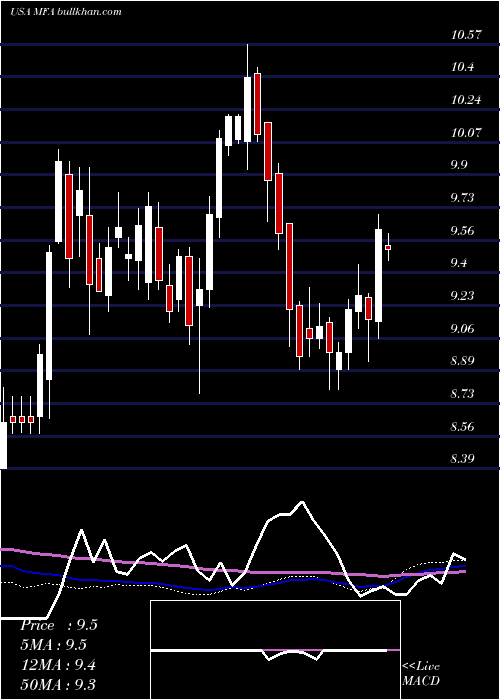
Task: Click the 5MA : 9.5 readout
Action: click(53, 645)
